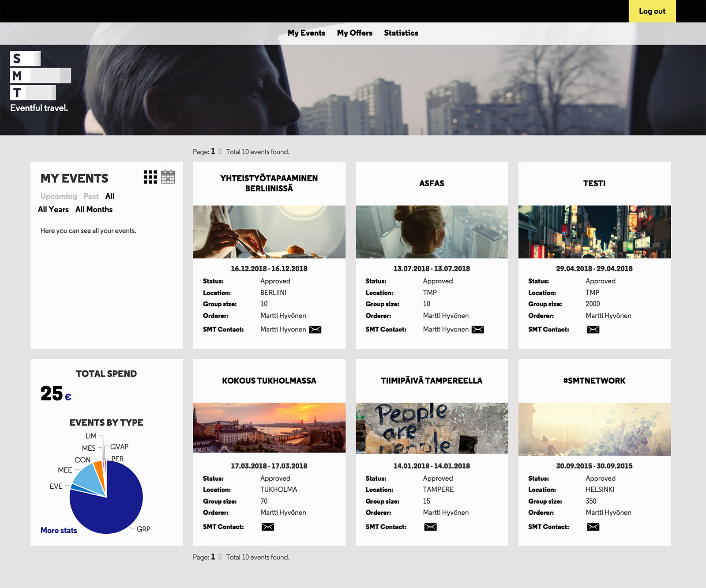Click mail icon on #SMTNETWORK card

593,527
